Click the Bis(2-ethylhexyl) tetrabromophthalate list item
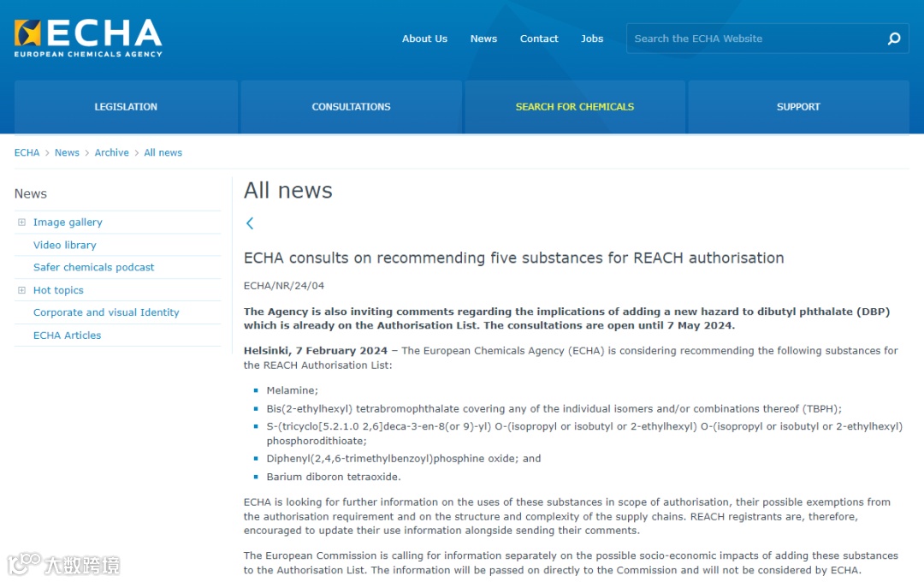 click(x=554, y=408)
